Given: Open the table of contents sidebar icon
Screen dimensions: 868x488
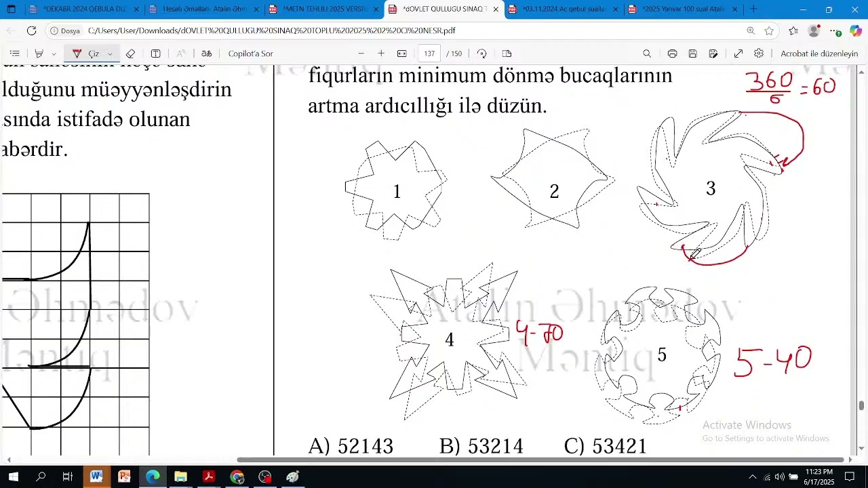Looking at the screenshot, I should [14, 54].
